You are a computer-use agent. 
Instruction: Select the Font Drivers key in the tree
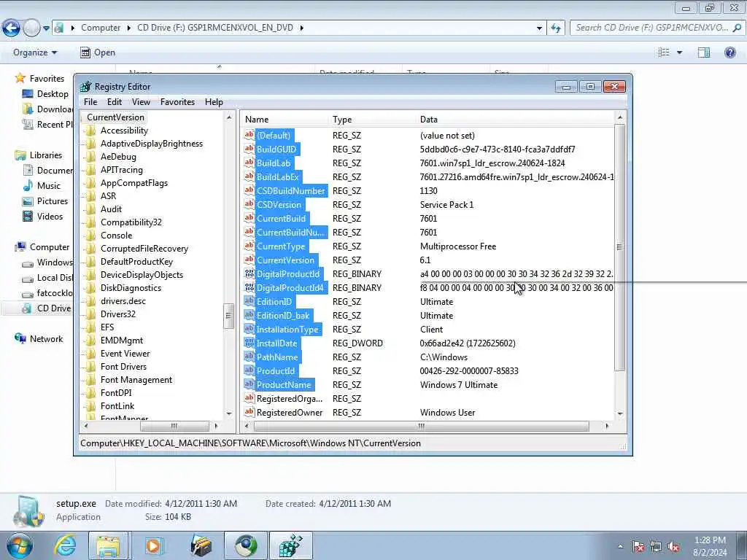(x=123, y=367)
